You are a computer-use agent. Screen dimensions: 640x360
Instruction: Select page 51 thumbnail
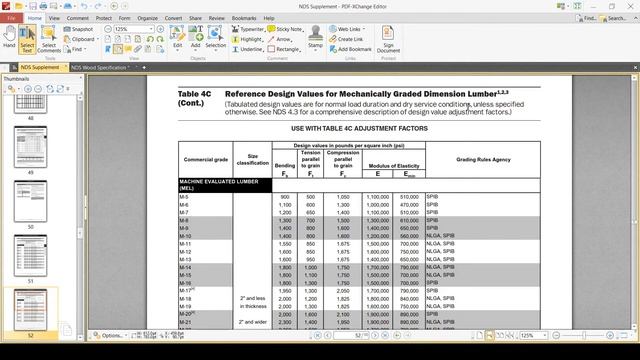(31, 256)
